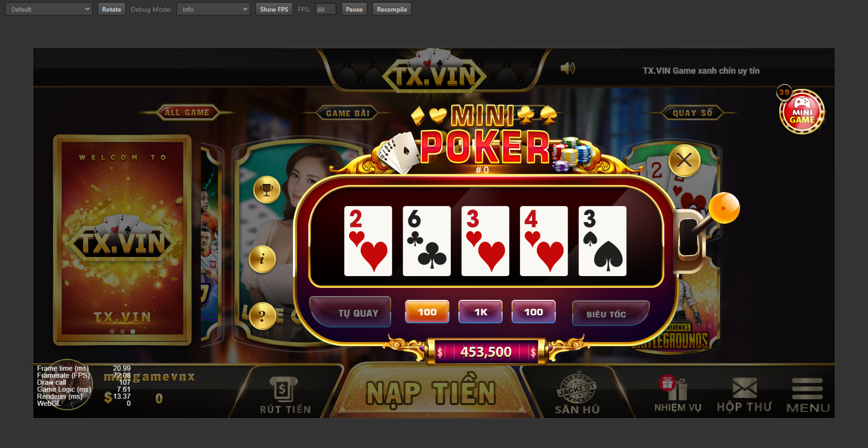The height and width of the screenshot is (448, 868).
Task: Select the orange 100 bet option
Action: point(427,312)
